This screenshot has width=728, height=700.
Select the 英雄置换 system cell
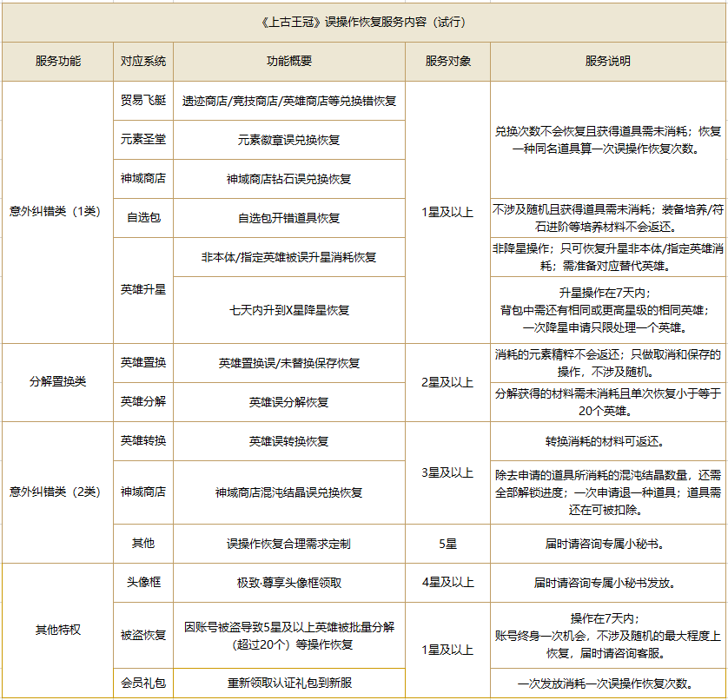pos(143,363)
